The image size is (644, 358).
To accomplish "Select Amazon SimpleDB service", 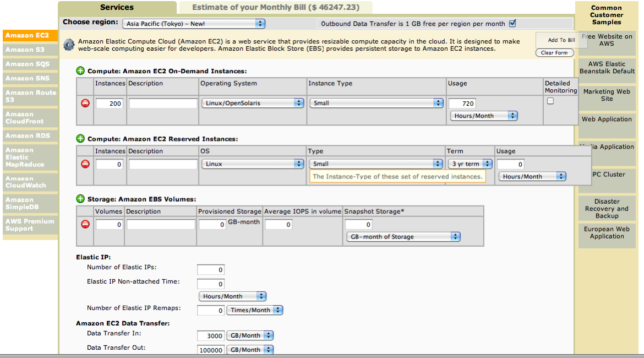I will (x=30, y=203).
